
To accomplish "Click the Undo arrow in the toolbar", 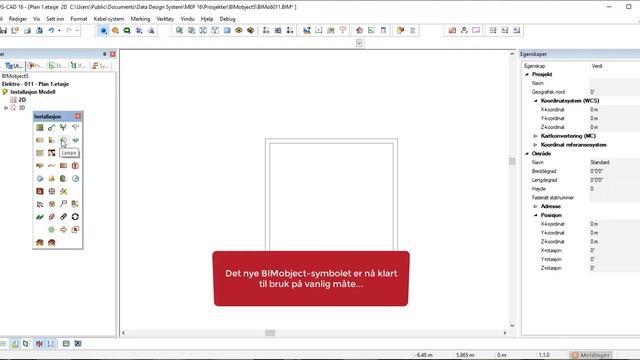I will pyautogui.click(x=51, y=30).
